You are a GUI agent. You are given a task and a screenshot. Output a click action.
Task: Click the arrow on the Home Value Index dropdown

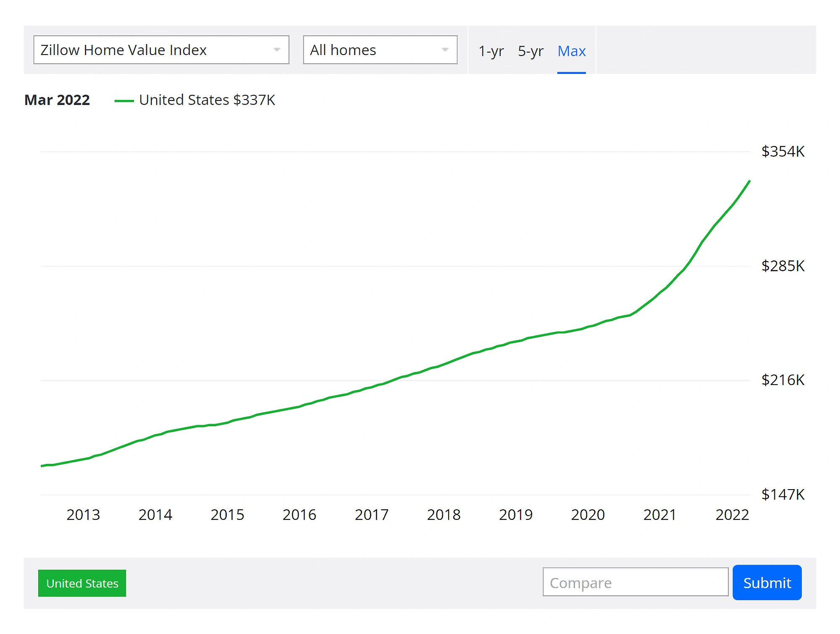coord(276,50)
